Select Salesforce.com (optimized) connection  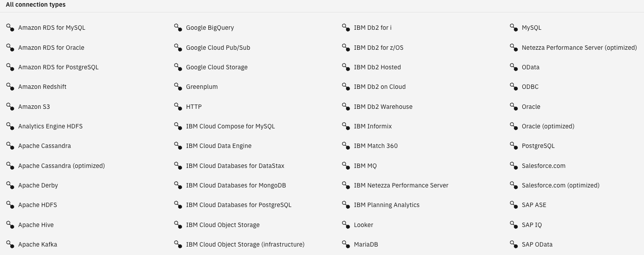561,185
